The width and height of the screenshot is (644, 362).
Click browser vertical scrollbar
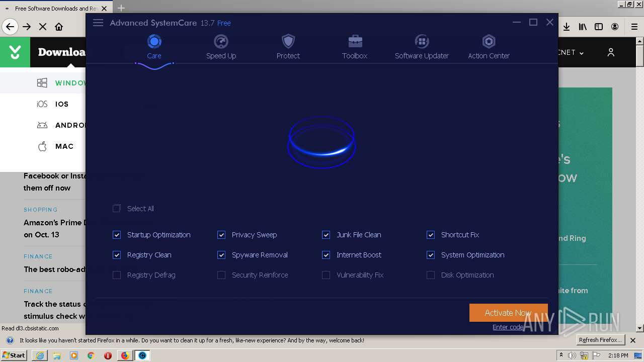(x=640, y=184)
